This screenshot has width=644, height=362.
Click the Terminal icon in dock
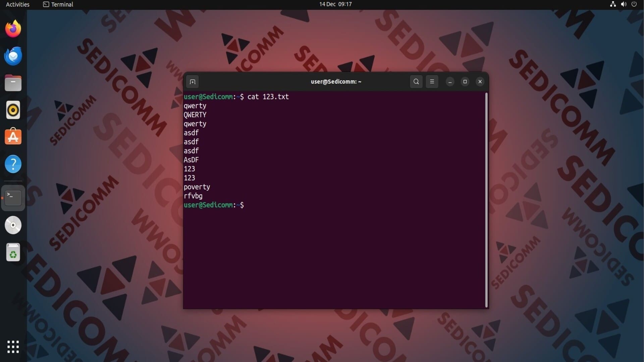[13, 198]
